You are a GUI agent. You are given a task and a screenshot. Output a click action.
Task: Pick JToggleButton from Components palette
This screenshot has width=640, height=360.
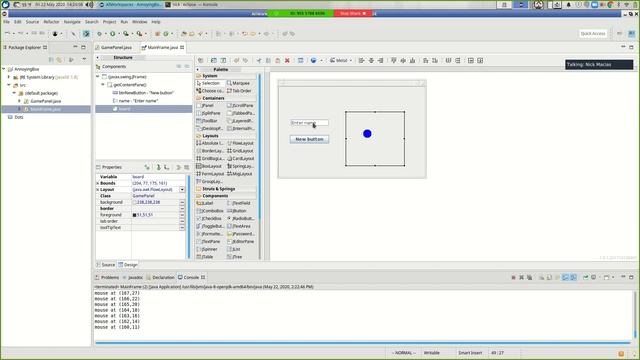point(210,226)
